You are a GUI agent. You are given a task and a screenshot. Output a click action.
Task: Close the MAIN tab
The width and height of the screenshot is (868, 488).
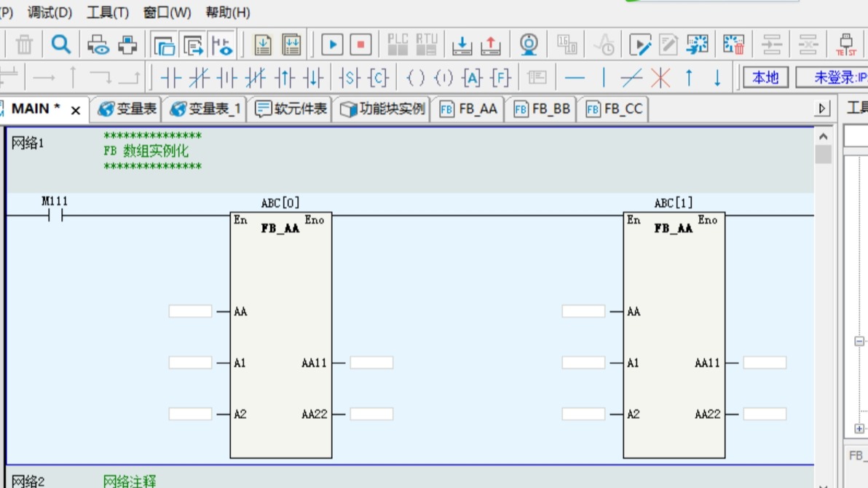(x=76, y=110)
